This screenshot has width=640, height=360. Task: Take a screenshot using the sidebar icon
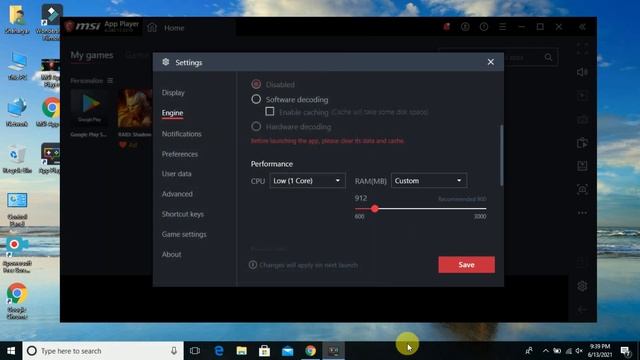582,189
